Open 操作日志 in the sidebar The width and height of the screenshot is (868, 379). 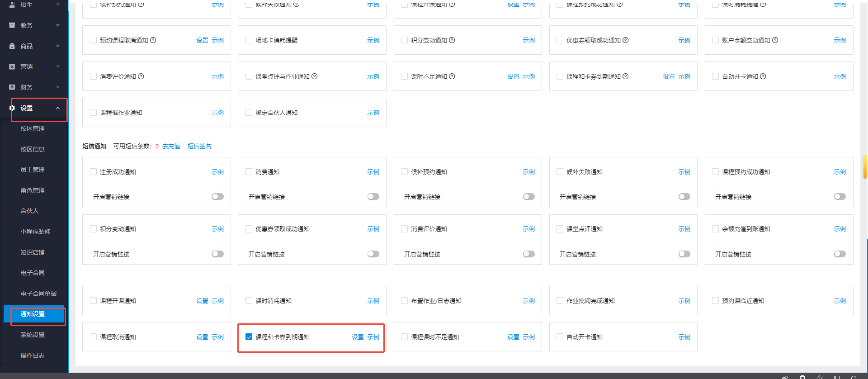[33, 355]
